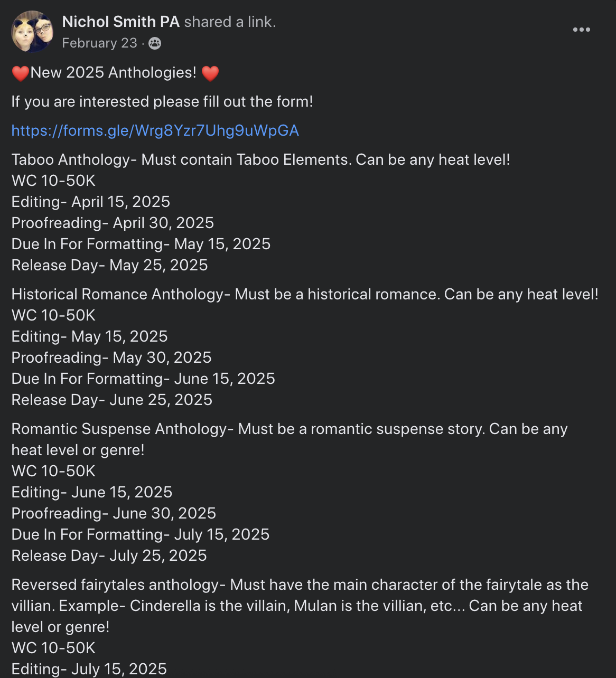Click the "Release Day- June 25, 2025" line
Viewport: 616px width, 678px height.
coord(111,400)
